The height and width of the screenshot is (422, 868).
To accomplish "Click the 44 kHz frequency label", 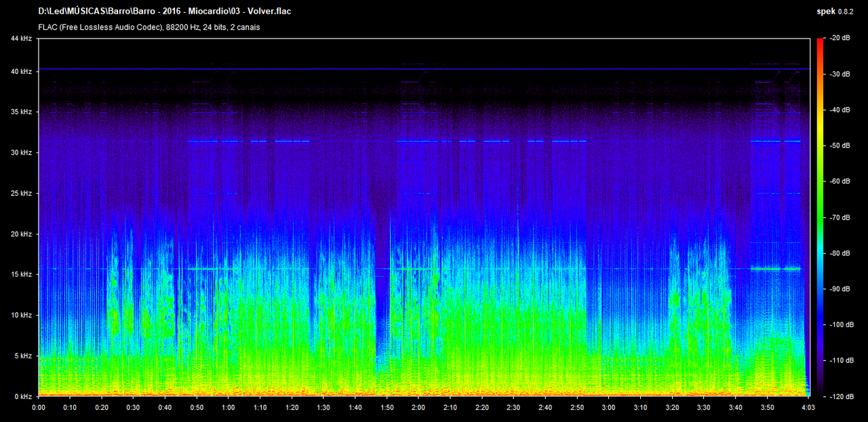I will (x=20, y=39).
